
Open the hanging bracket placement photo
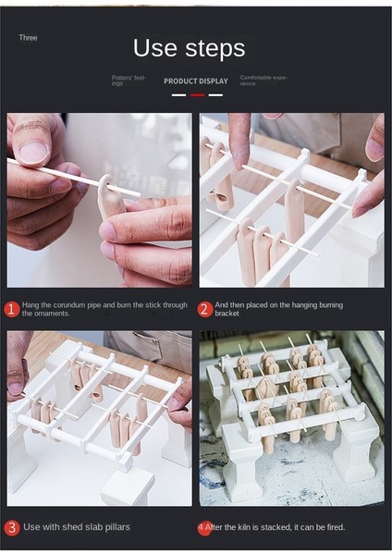pyautogui.click(x=292, y=200)
